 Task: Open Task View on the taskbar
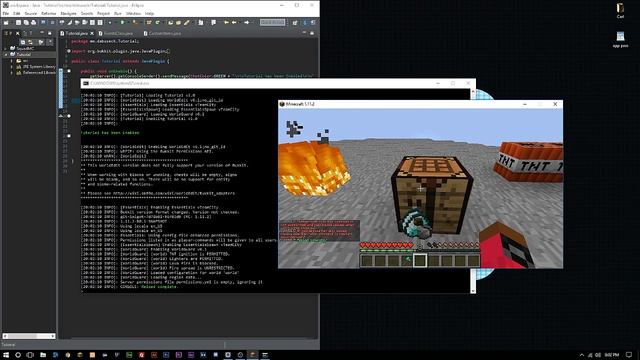[30, 355]
